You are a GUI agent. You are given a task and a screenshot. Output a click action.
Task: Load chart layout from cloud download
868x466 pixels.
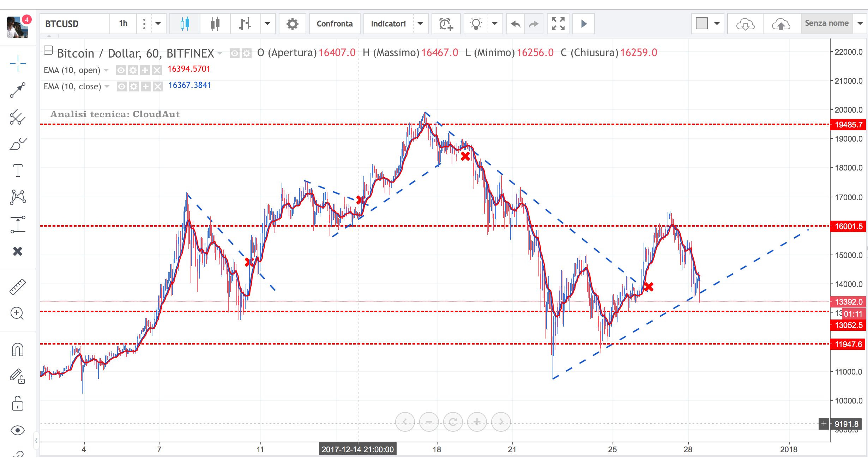745,24
